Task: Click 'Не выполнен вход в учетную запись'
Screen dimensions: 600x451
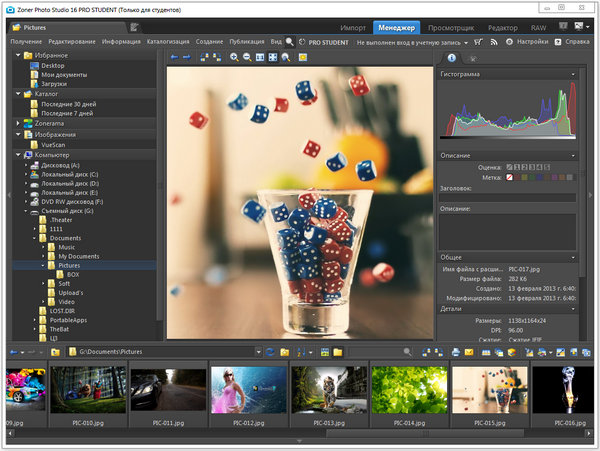Action: 410,42
